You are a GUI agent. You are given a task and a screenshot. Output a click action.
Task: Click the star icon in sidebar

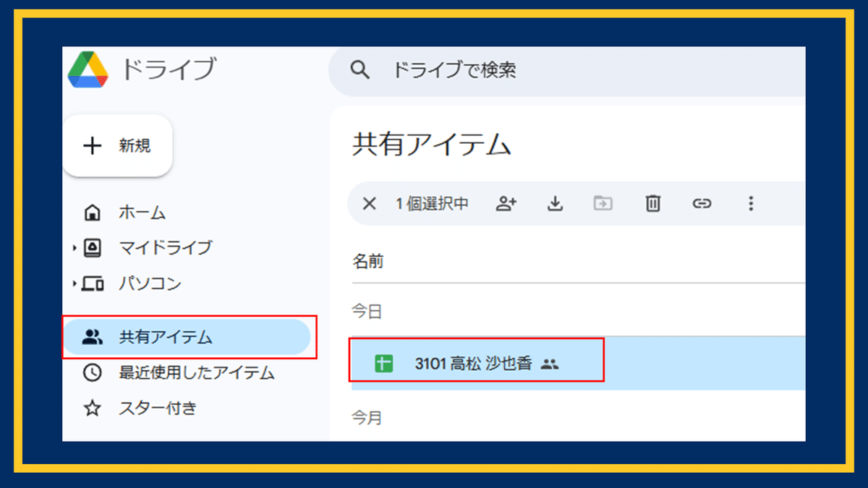coord(92,408)
